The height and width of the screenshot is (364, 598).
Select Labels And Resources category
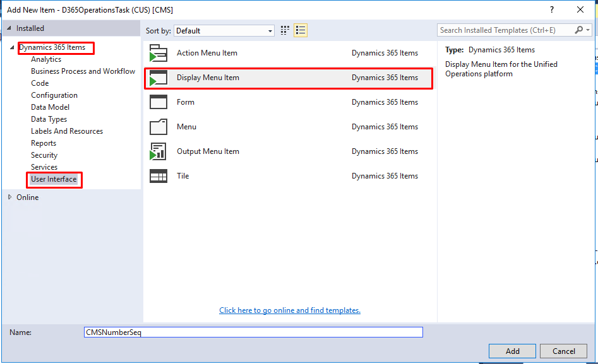pos(67,131)
